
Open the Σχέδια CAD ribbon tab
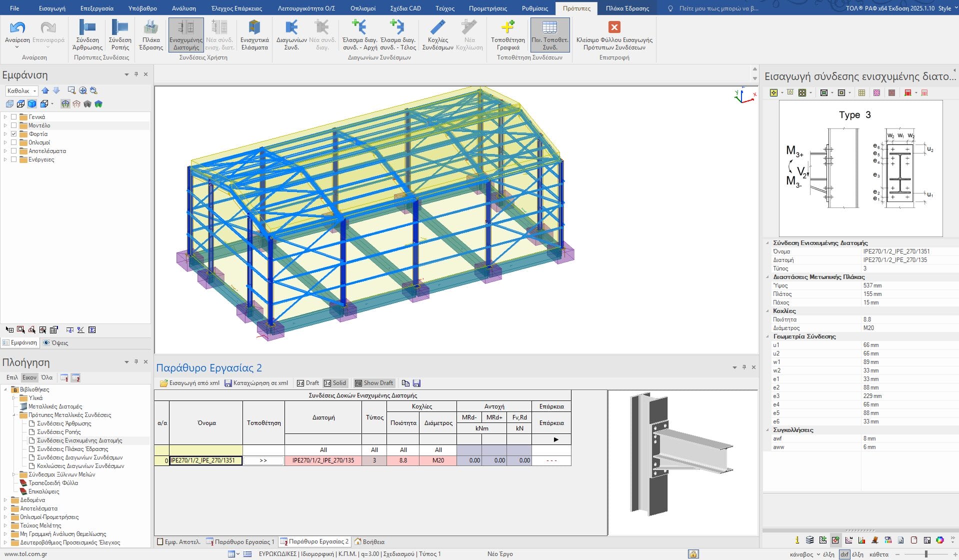(x=405, y=8)
